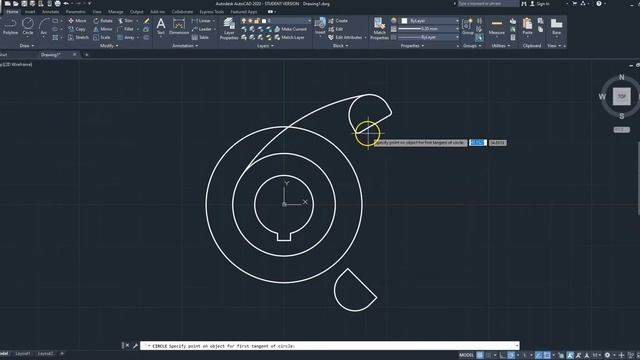
Task: Open the Parametric ribbon tab
Action: point(76,12)
